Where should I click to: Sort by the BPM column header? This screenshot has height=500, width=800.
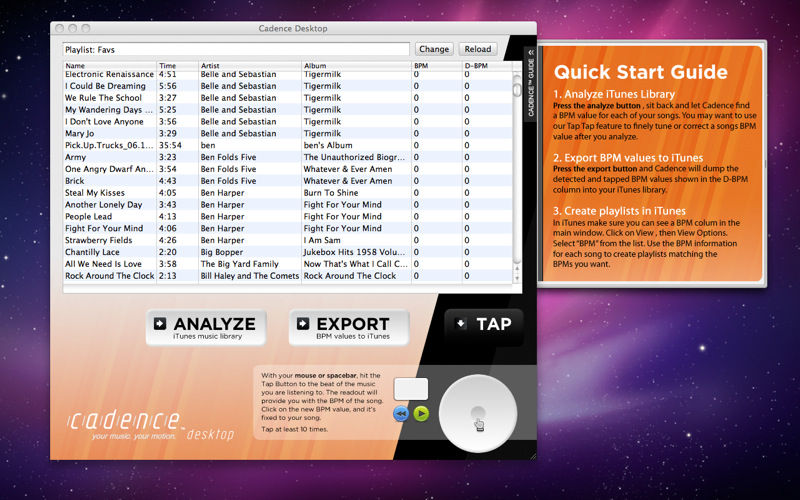click(437, 66)
